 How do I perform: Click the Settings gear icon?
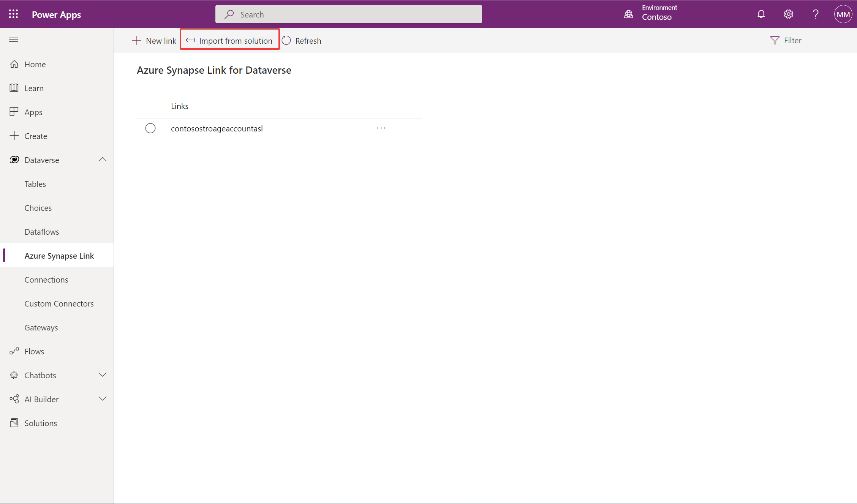pyautogui.click(x=789, y=14)
